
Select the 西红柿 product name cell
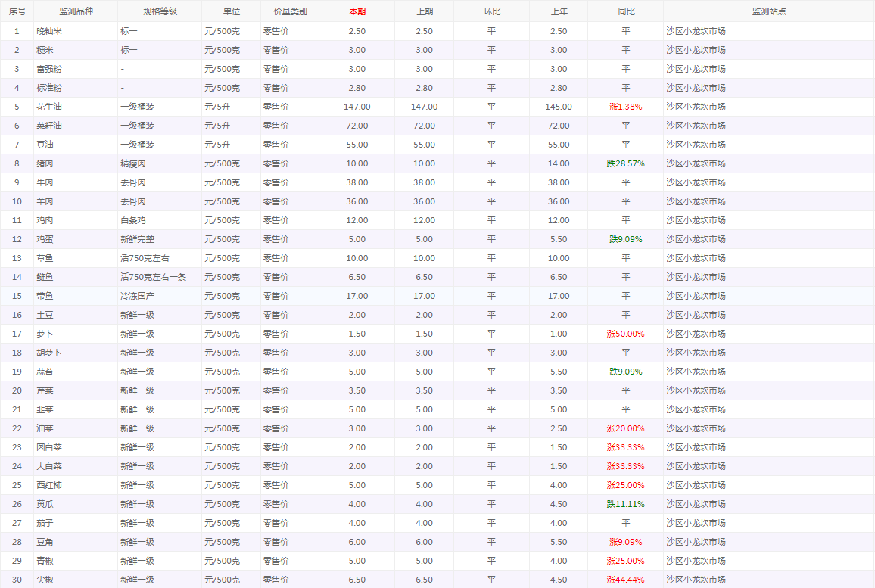(49, 485)
